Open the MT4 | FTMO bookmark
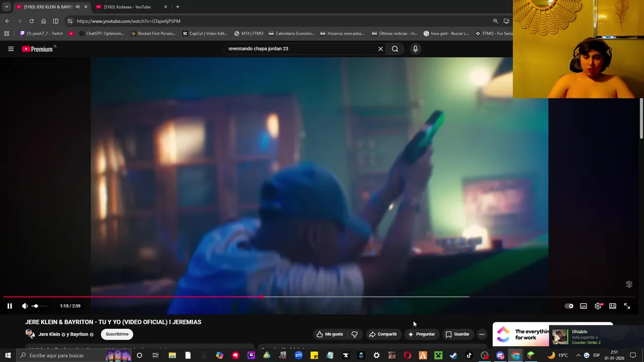The width and height of the screenshot is (644, 362). (249, 34)
